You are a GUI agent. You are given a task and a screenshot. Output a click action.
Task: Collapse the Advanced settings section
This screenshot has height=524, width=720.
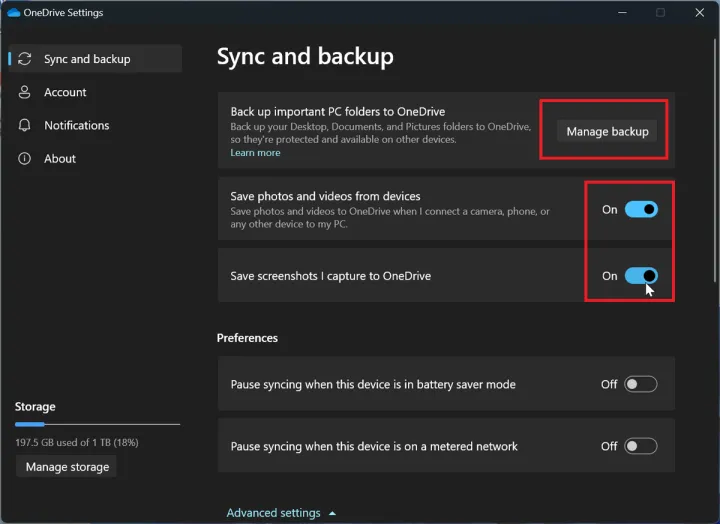point(274,513)
